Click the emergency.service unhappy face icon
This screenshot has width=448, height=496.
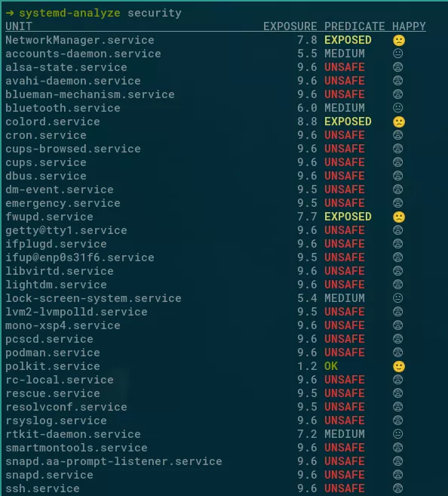pos(397,203)
